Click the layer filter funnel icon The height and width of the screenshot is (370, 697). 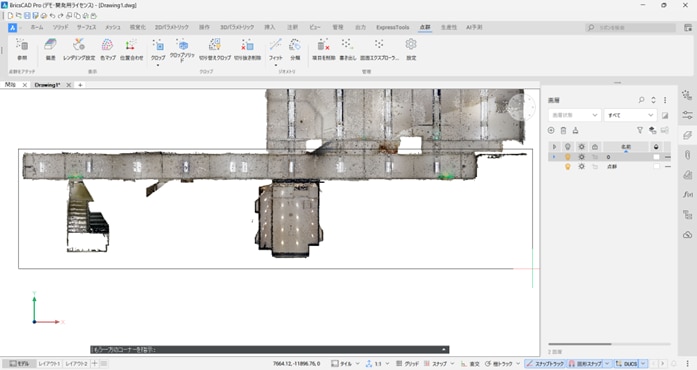click(640, 130)
